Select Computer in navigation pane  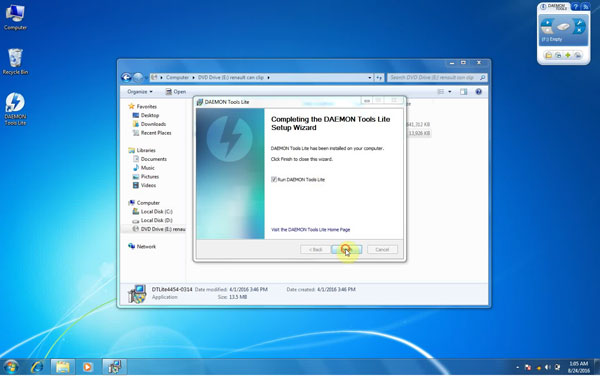(148, 203)
